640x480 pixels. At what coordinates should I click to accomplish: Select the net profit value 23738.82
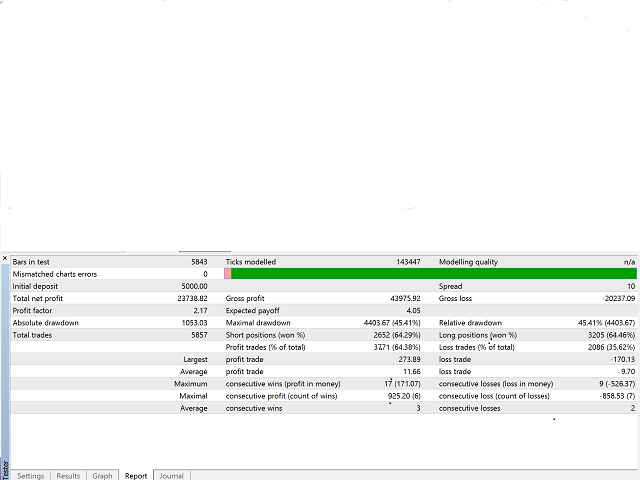(x=192, y=298)
